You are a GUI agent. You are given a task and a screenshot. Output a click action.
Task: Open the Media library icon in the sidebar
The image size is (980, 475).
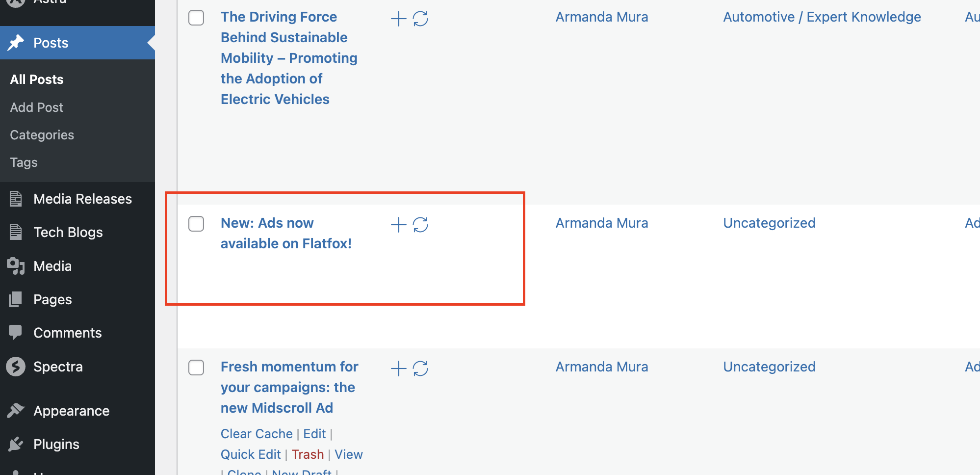click(x=16, y=266)
